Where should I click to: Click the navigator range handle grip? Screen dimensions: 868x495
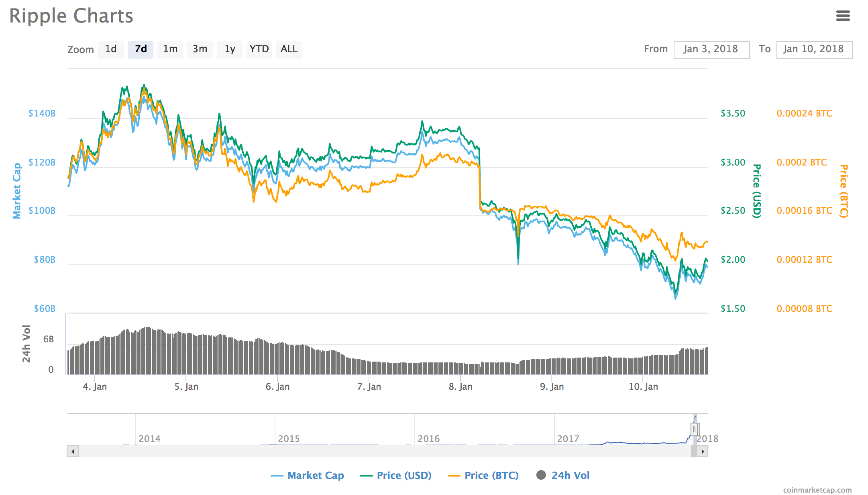coord(695,429)
